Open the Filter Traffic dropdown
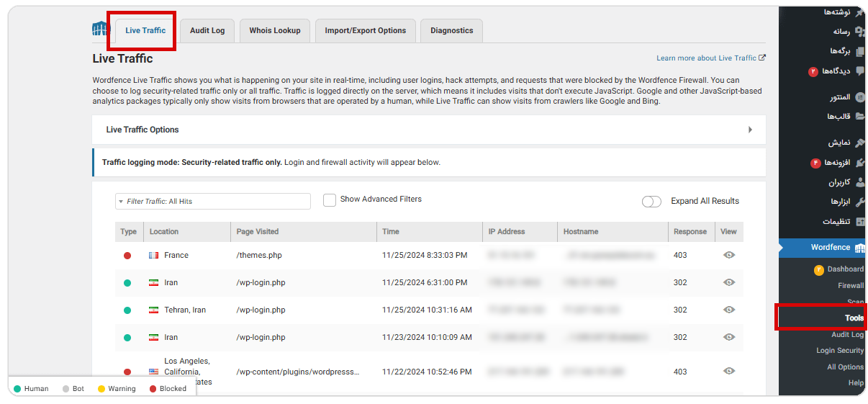Screen dimensions: 868x404 tap(213, 202)
